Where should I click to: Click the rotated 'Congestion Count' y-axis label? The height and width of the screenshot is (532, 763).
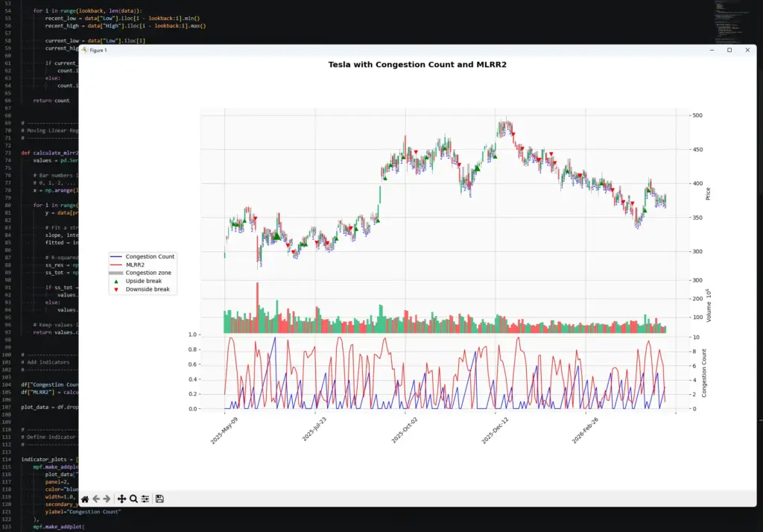pyautogui.click(x=703, y=373)
